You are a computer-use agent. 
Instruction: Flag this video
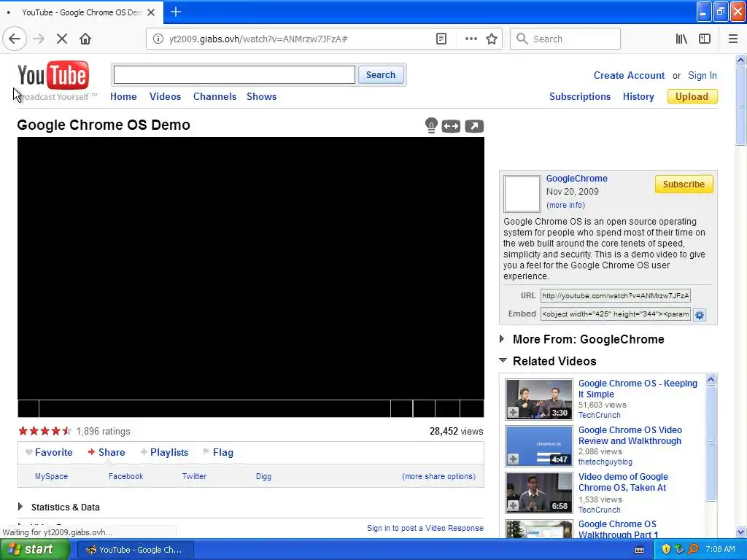click(218, 452)
